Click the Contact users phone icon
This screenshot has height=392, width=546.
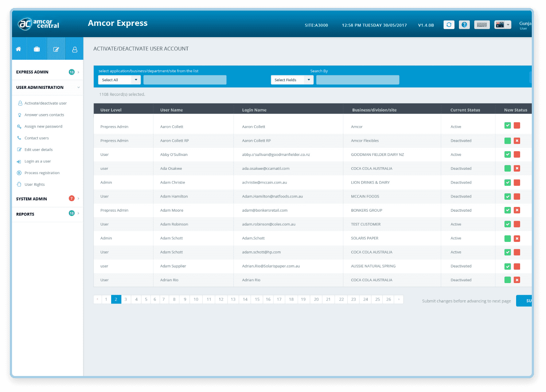(x=19, y=138)
